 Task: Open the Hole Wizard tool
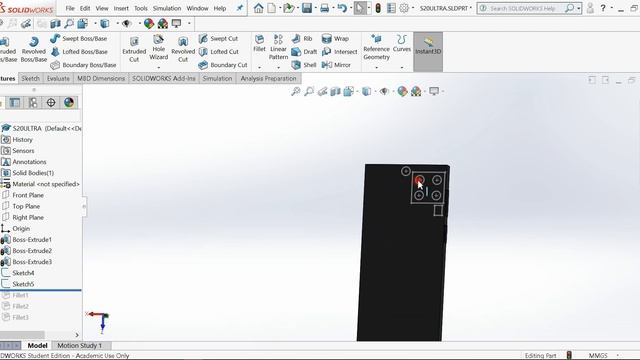158,47
